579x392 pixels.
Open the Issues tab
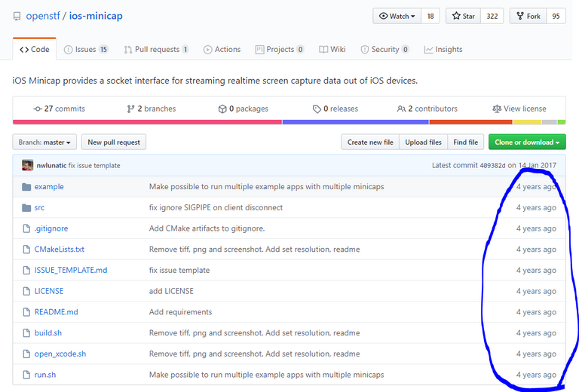pyautogui.click(x=86, y=50)
